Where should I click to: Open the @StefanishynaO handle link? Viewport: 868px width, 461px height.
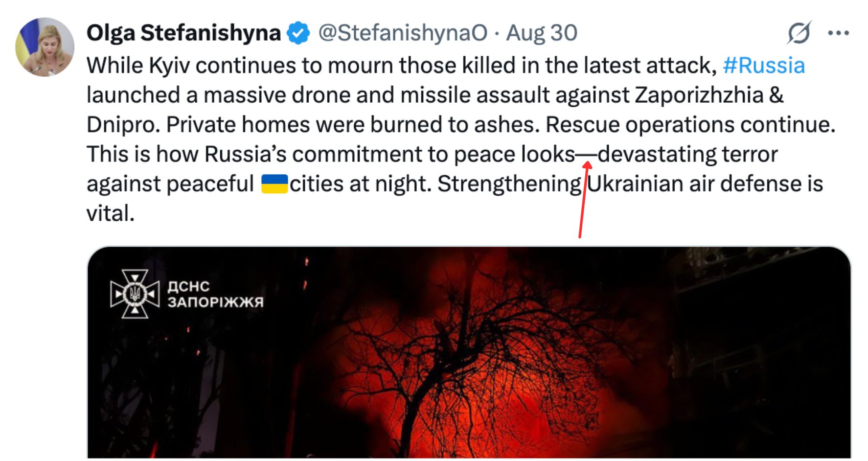[402, 33]
